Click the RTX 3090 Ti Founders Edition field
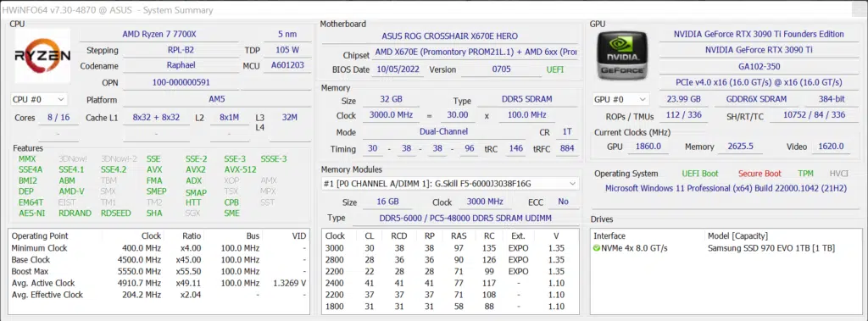 759,35
